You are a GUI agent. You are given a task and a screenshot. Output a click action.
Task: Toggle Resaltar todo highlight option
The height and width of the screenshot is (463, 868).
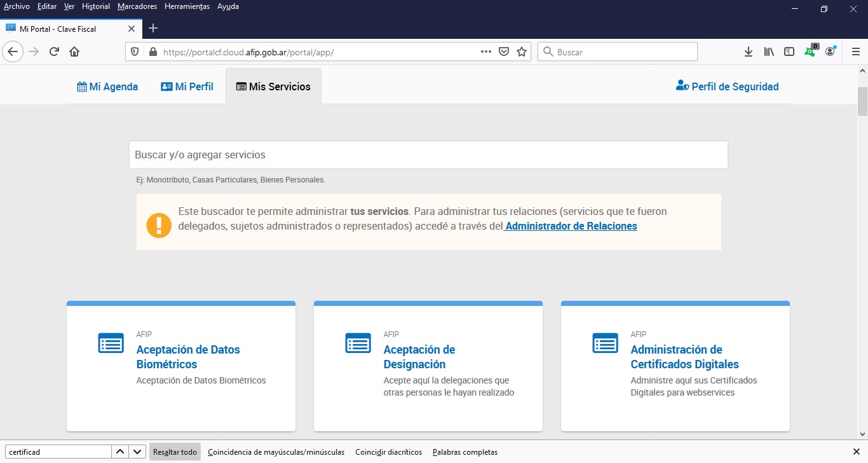[x=175, y=452]
